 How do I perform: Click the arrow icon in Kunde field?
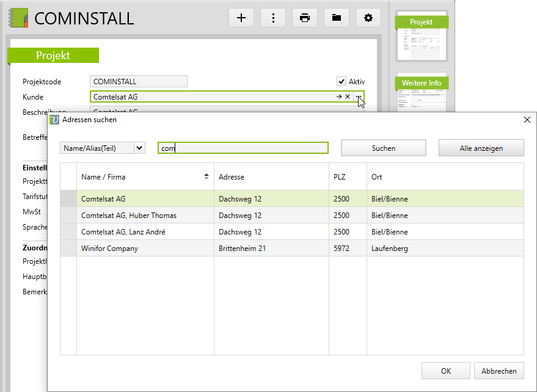(338, 97)
